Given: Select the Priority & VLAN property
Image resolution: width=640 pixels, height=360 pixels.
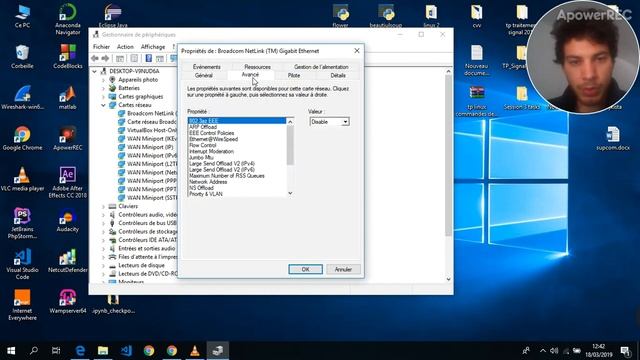Looking at the screenshot, I should pos(237,194).
